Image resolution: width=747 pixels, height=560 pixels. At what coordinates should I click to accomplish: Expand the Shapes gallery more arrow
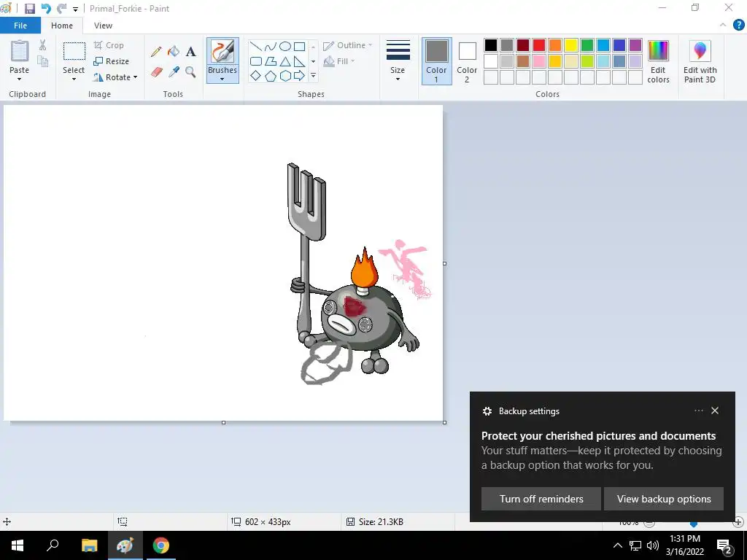[314, 76]
